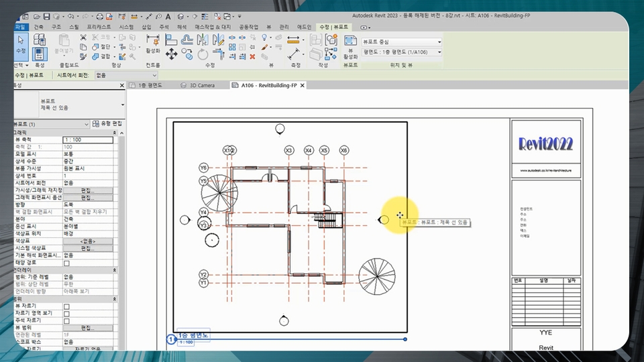The width and height of the screenshot is (644, 362).
Task: Switch to the 3D Camera view tab
Action: (202, 85)
